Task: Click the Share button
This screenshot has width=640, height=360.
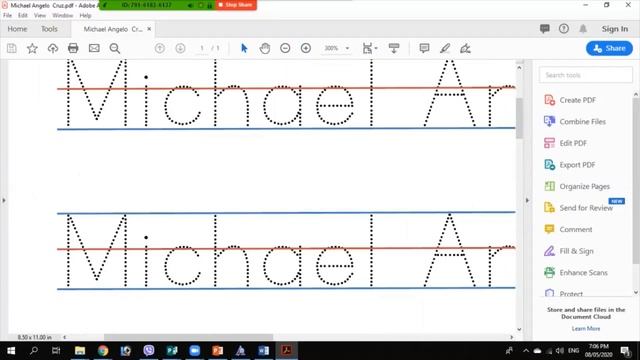Action: click(609, 48)
